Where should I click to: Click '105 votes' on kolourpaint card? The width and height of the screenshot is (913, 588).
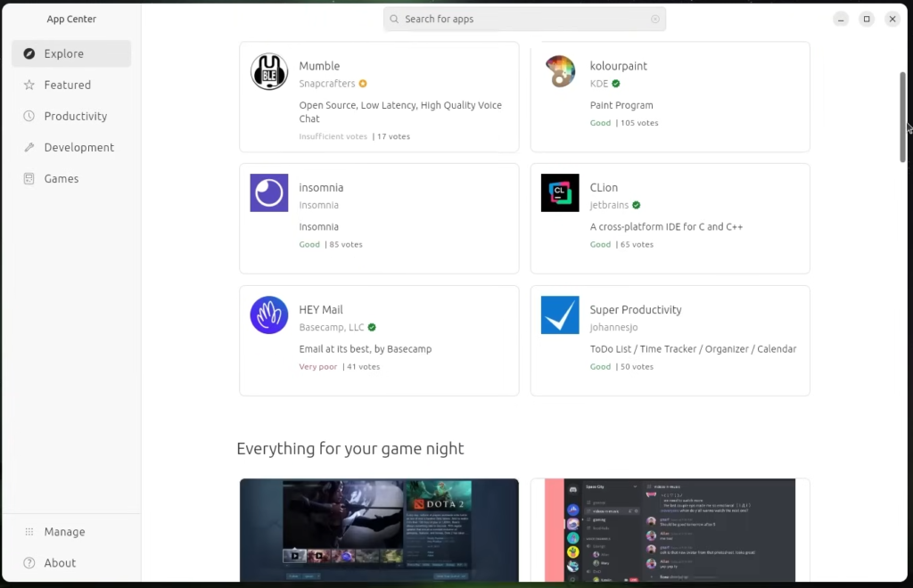coord(639,123)
